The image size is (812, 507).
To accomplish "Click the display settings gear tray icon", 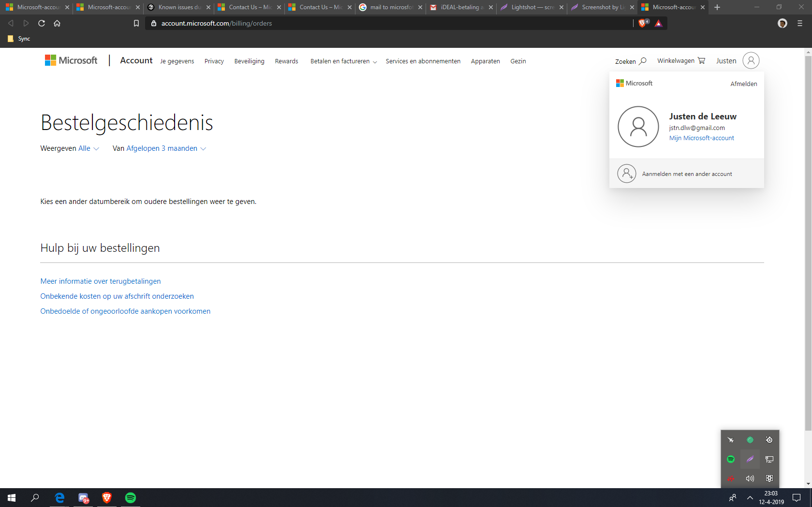I will pyautogui.click(x=769, y=478).
